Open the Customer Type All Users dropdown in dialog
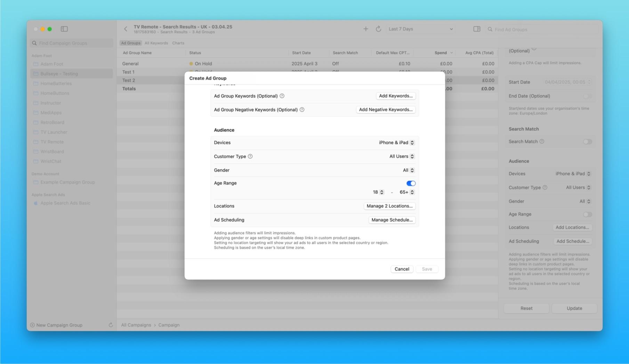 [402, 156]
